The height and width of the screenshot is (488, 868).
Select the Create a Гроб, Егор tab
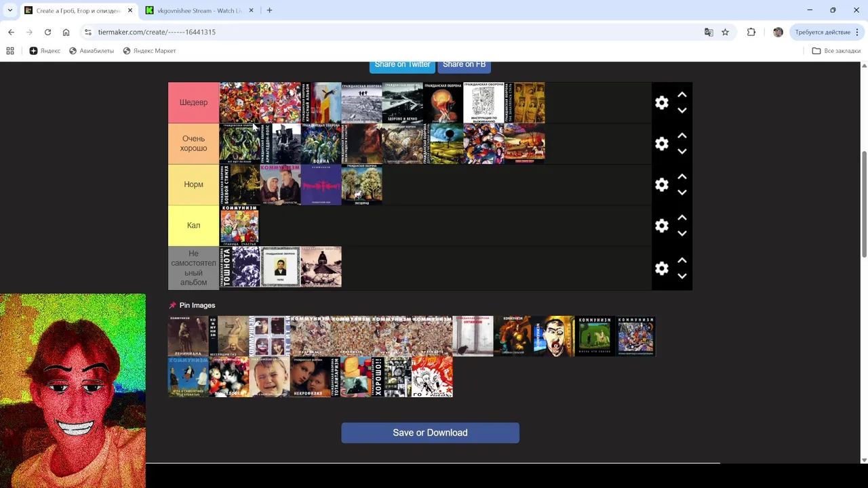(79, 10)
